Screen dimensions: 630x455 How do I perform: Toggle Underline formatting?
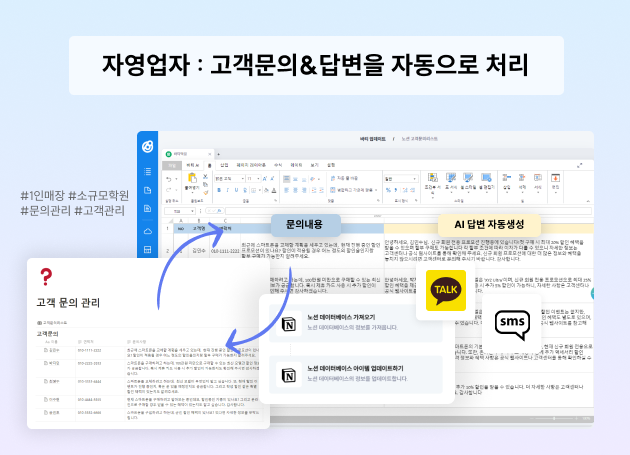236,190
